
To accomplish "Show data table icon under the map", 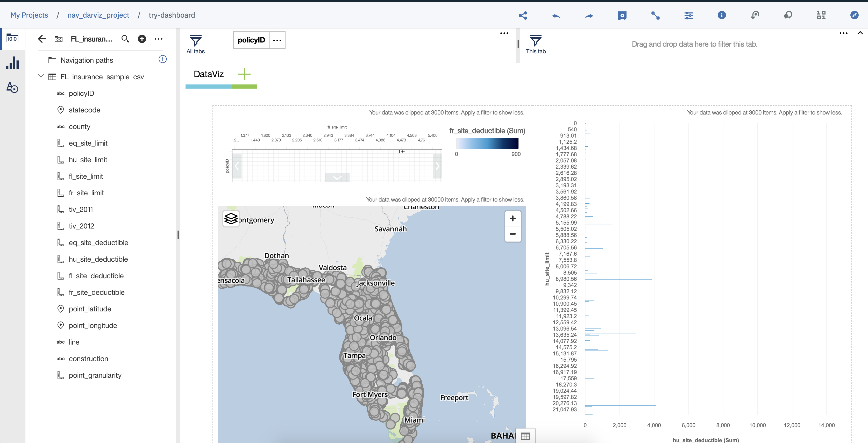I will (x=525, y=436).
